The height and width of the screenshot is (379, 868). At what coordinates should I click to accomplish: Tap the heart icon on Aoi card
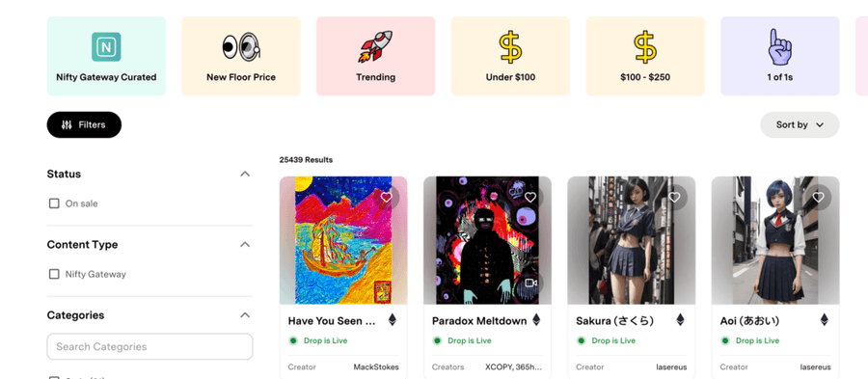point(818,198)
